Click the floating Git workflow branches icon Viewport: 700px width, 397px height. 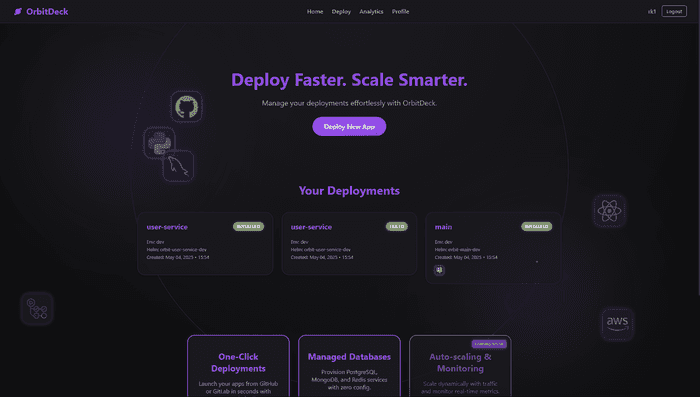(37, 309)
